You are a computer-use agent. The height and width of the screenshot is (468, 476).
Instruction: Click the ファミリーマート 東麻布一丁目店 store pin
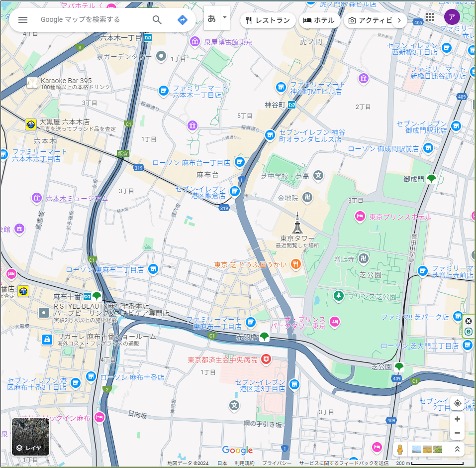pyautogui.click(x=251, y=322)
